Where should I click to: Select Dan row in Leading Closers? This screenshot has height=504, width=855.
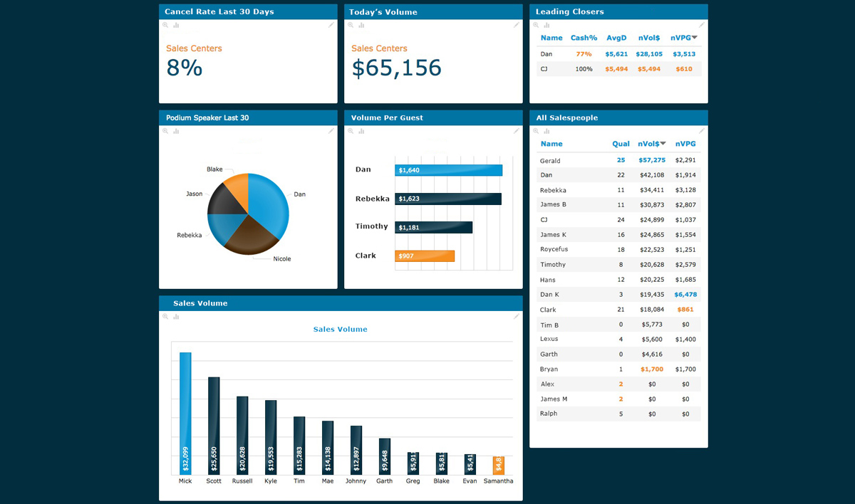click(x=619, y=54)
